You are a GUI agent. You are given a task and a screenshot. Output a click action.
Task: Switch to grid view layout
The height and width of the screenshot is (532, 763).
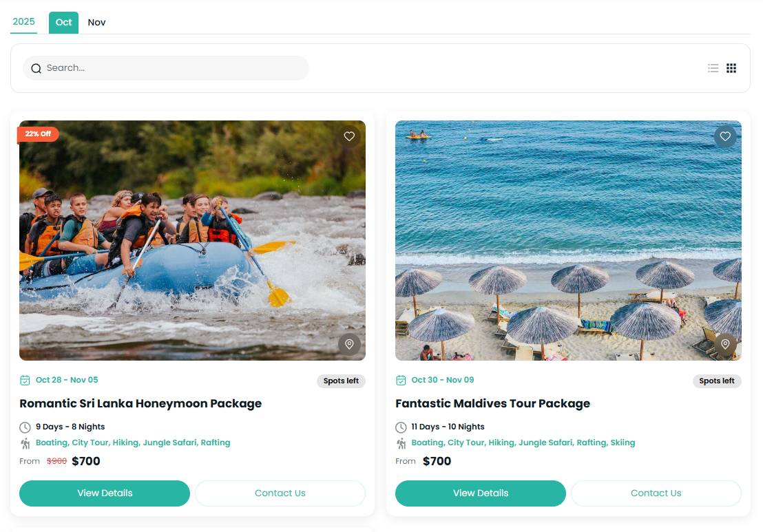(x=731, y=68)
